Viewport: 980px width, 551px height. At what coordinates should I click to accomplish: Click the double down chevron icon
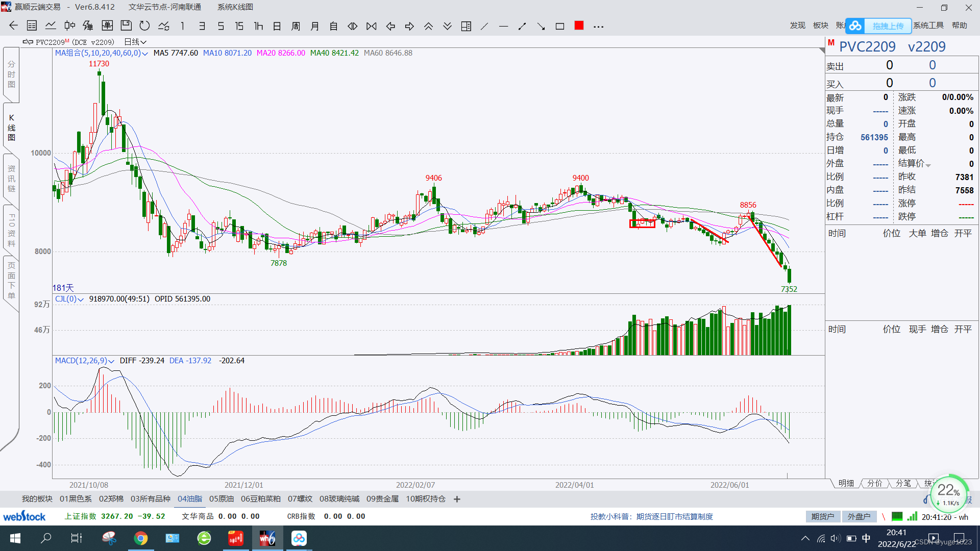click(447, 26)
